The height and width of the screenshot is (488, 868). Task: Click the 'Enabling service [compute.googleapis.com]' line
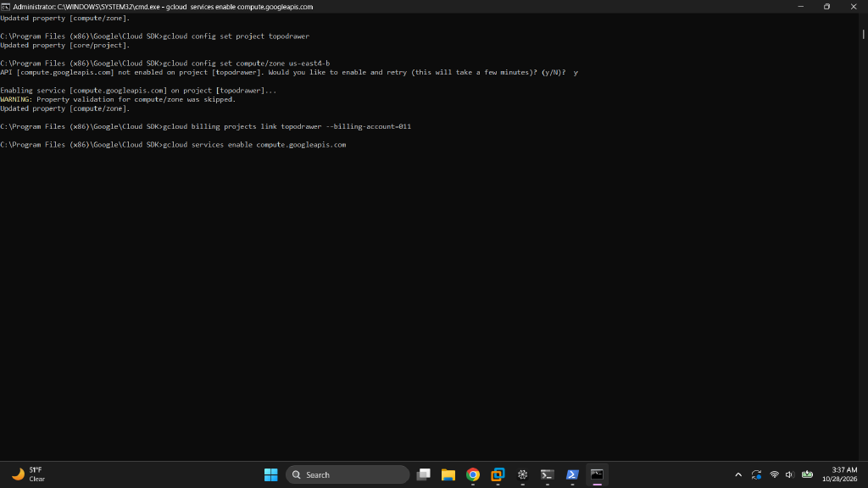coord(138,90)
